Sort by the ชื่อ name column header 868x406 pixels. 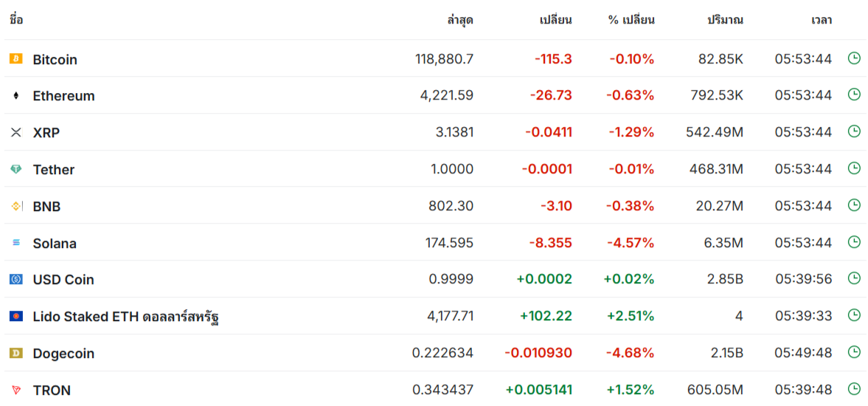(x=16, y=20)
